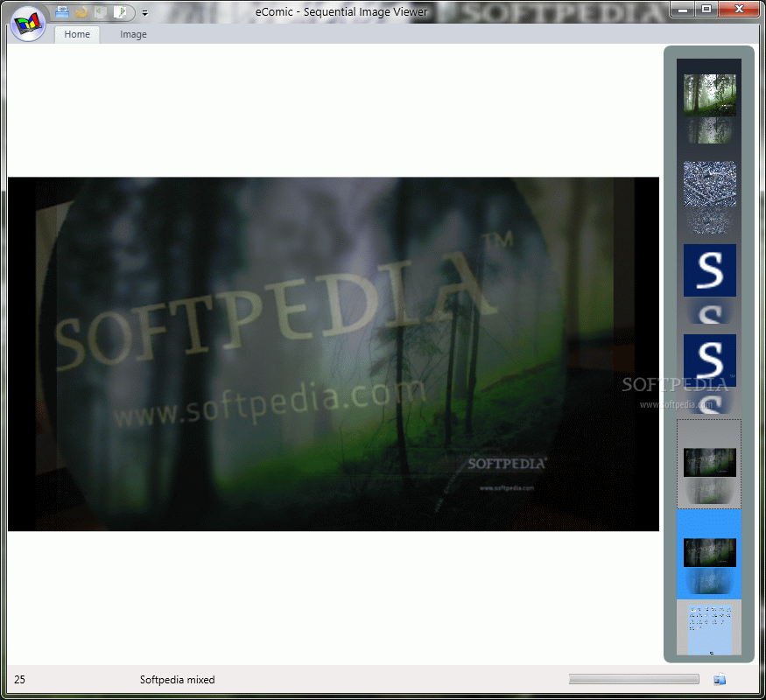Viewport: 766px width, 700px height.
Task: Click the main Softpedia forest image
Action: point(334,353)
